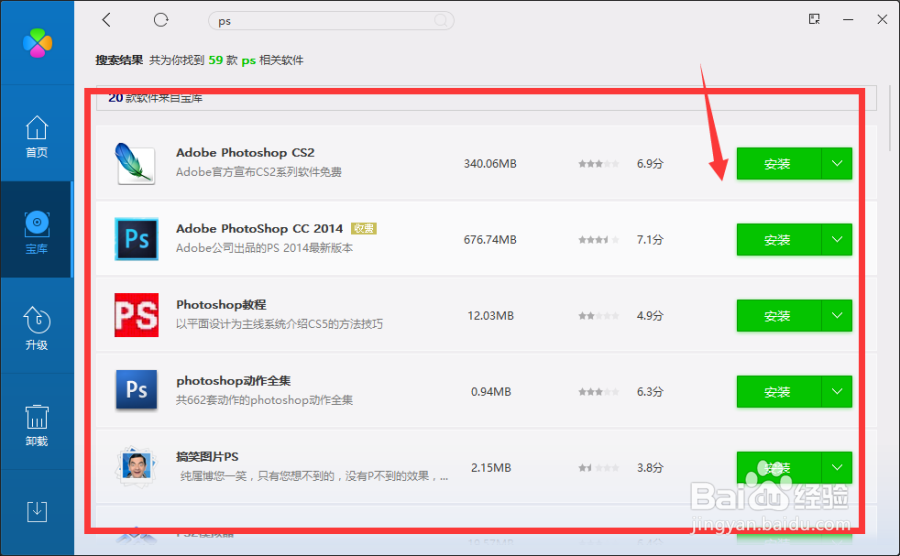Install photoshop动作全集
The height and width of the screenshot is (556, 900).
[778, 392]
